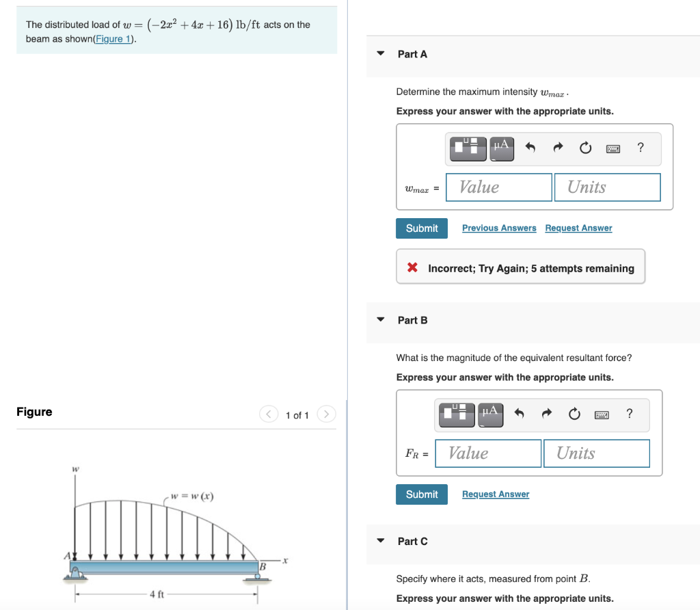Click the help question mark in Part A
The height and width of the screenshot is (610, 700).
(640, 148)
